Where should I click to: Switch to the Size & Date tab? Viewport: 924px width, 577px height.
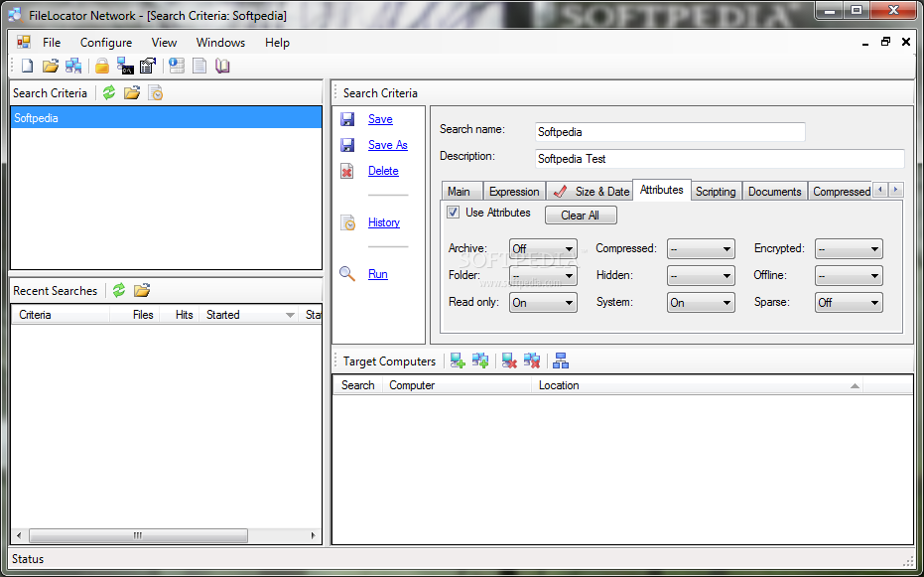(x=590, y=192)
